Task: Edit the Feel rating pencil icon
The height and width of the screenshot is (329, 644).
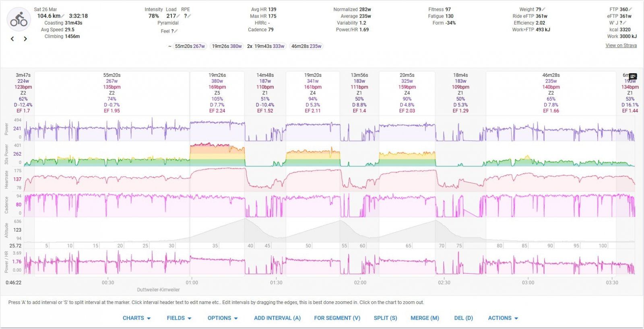Action: pyautogui.click(x=176, y=31)
